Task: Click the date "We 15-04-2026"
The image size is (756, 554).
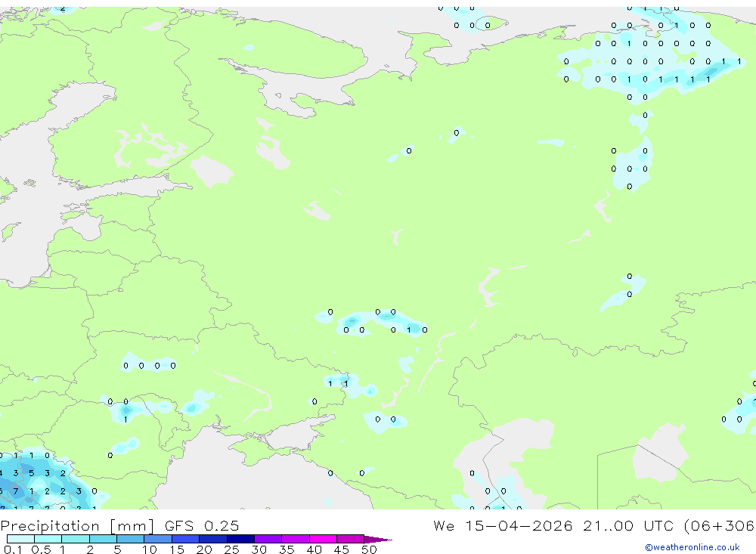Action: click(x=503, y=526)
